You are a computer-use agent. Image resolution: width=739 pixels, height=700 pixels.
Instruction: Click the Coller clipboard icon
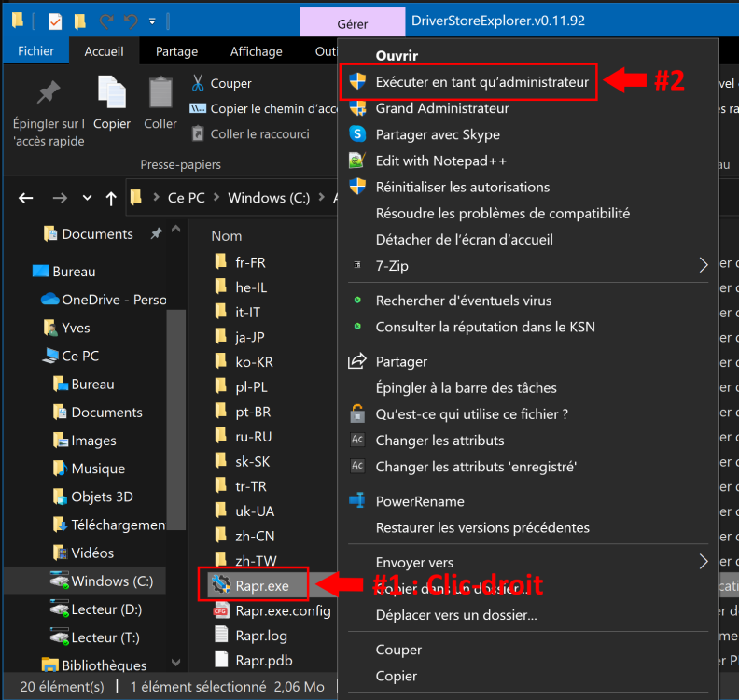[160, 93]
